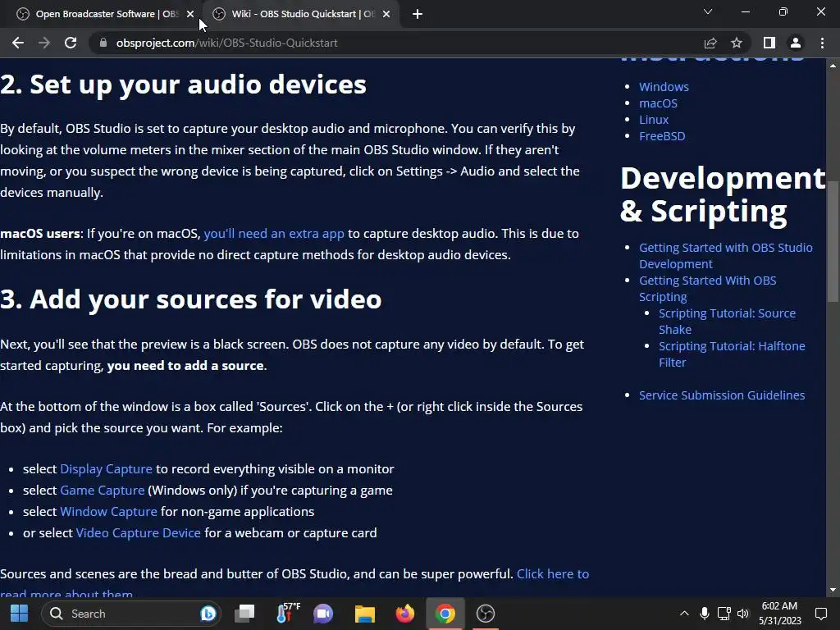Open the Windows Start menu
Viewport: 840px width, 630px height.
20,614
